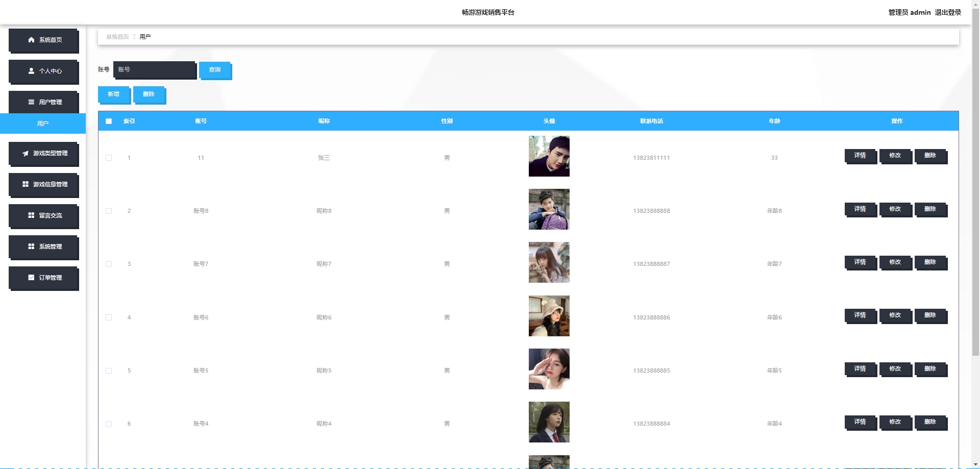Click the 联系电话 column header
The height and width of the screenshot is (469, 980).
[x=652, y=121]
